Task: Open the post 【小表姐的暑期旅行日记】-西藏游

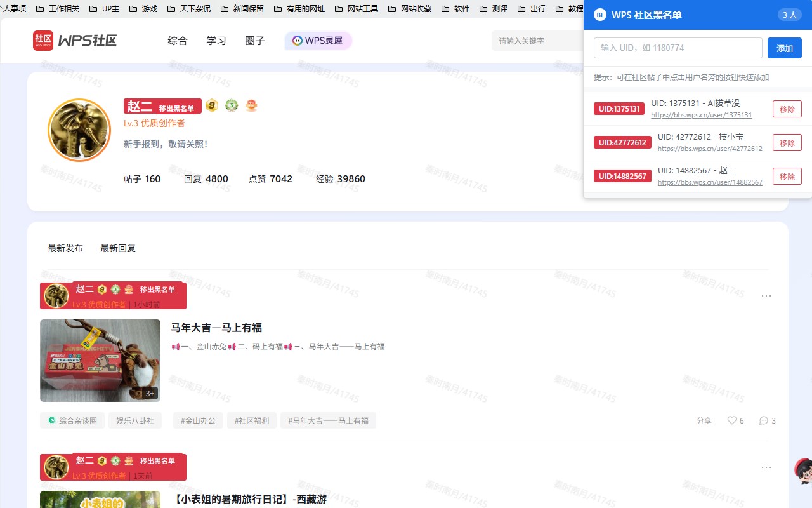Action: (249, 499)
